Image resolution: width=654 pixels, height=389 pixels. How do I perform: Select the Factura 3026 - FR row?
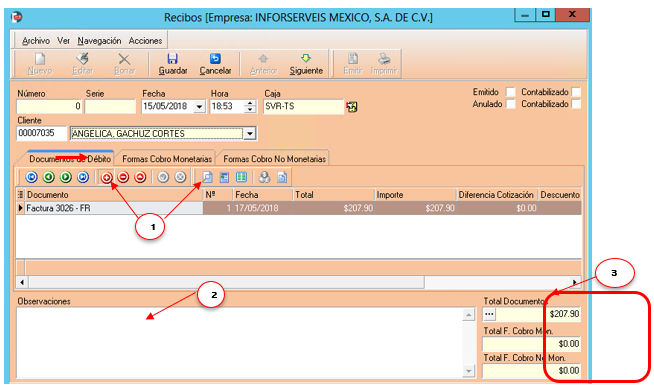click(299, 208)
